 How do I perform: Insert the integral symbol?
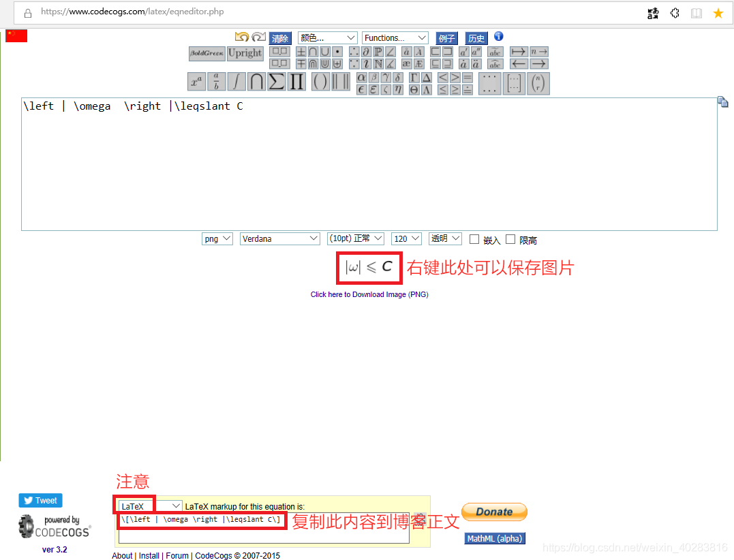pyautogui.click(x=236, y=81)
